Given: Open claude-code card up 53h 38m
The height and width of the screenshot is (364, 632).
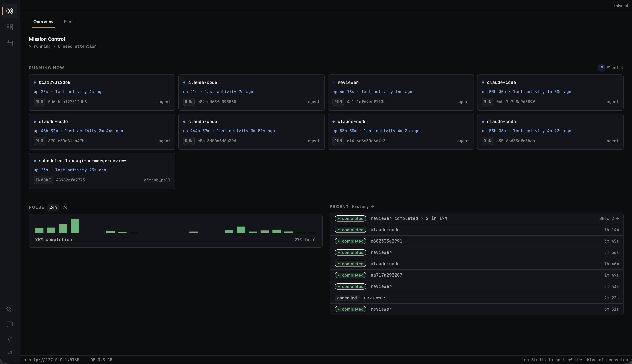Looking at the screenshot, I should (x=550, y=132).
